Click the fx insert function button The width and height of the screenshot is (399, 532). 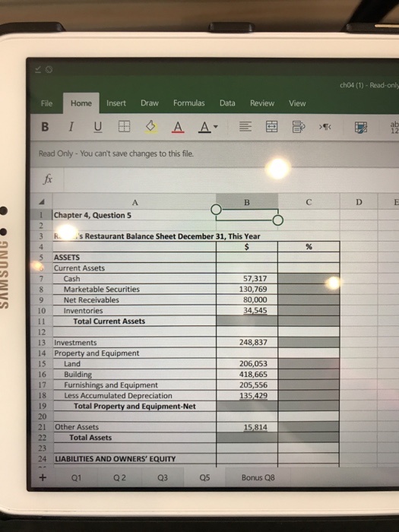point(47,179)
